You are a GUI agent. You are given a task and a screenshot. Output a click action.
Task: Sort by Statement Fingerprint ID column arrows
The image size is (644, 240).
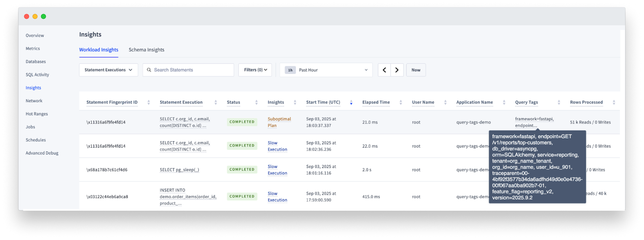[x=148, y=102]
